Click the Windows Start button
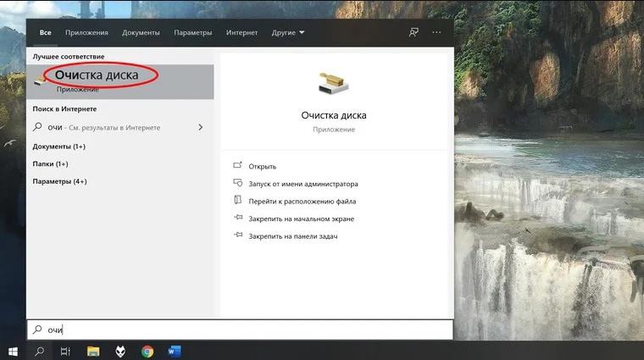 coord(13,351)
